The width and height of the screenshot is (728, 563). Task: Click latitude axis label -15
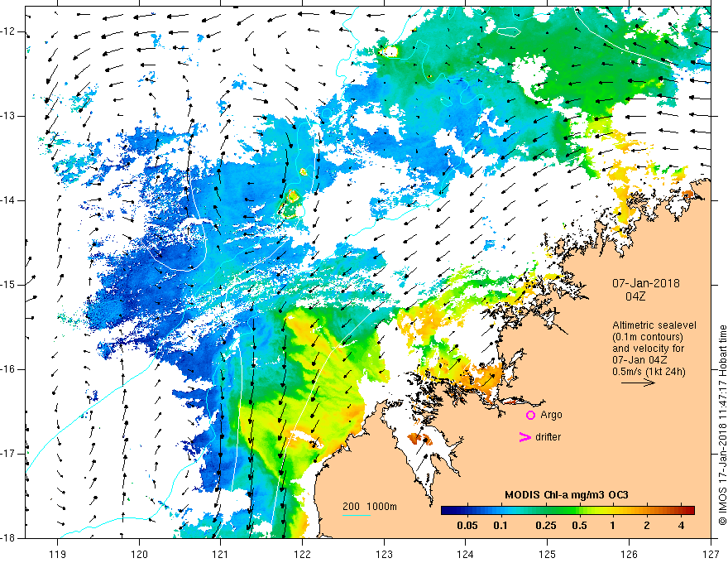[9, 285]
